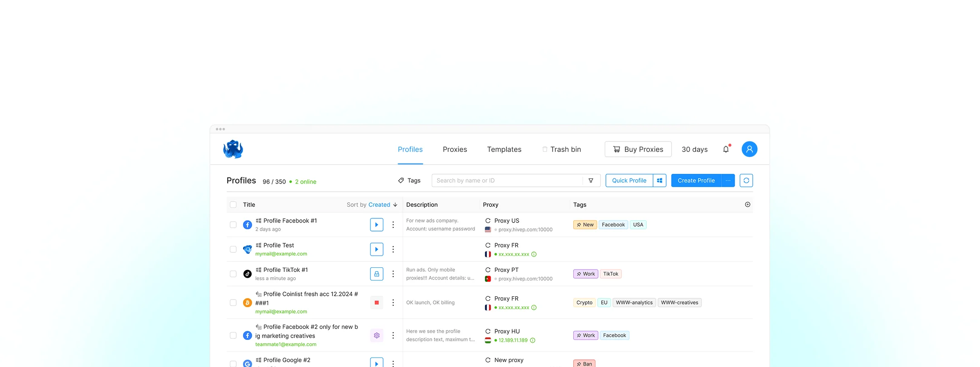Refresh Proxy PT connection icon

[488, 270]
